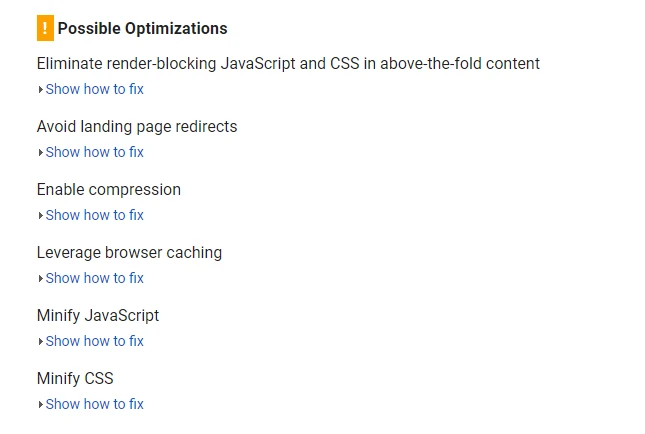Click the 'Eliminate render-blocking JavaScript and CSS' title

(288, 64)
